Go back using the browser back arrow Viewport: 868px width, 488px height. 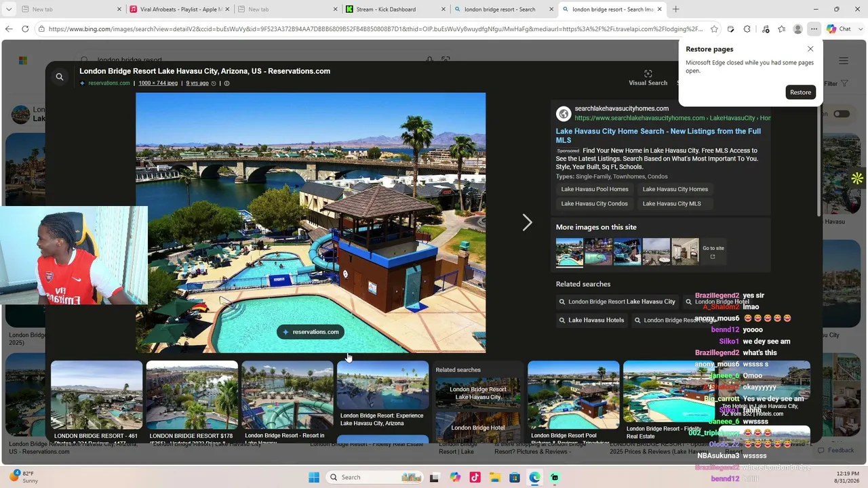point(9,29)
